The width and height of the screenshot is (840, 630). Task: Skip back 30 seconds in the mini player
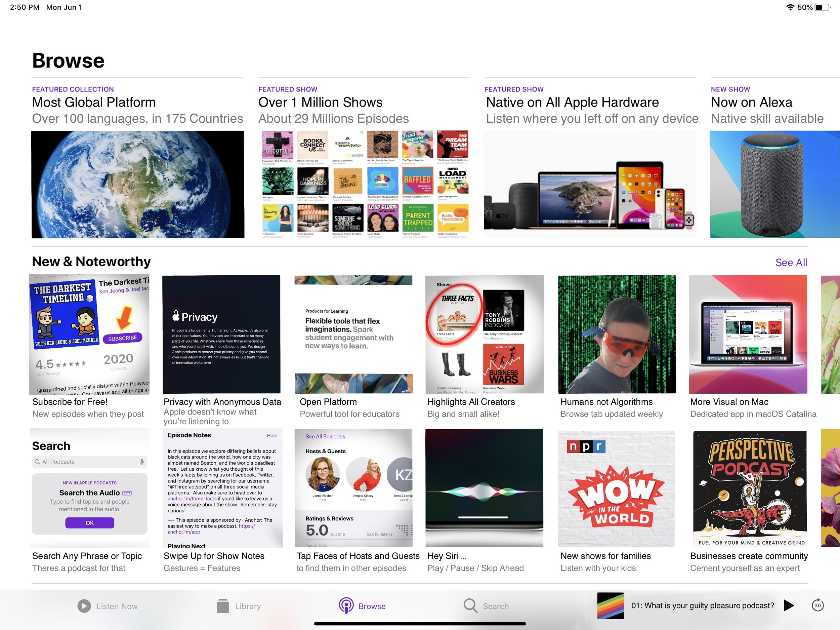(x=817, y=606)
